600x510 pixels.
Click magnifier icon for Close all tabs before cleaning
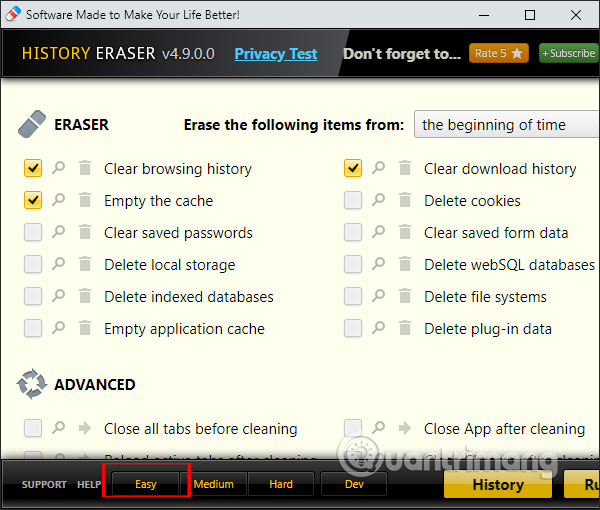59,427
